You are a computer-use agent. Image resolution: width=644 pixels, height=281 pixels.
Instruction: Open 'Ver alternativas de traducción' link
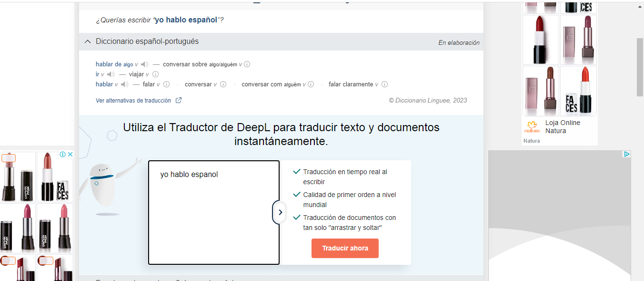click(x=133, y=100)
